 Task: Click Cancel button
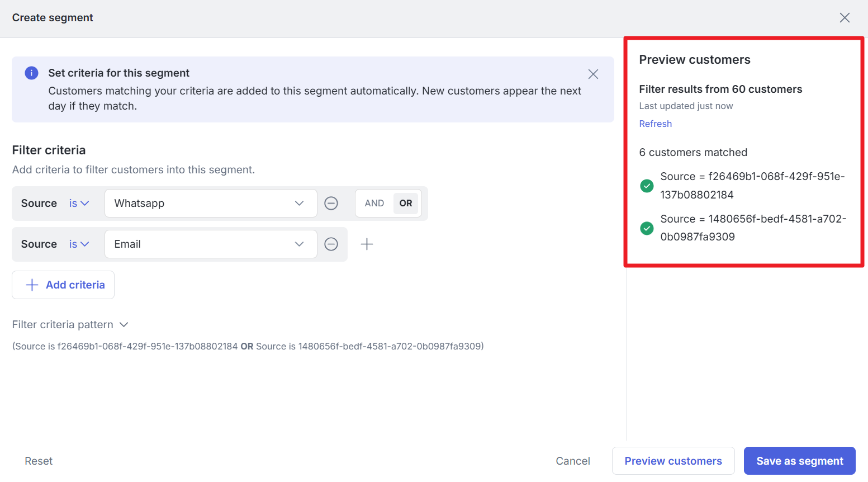(x=573, y=461)
